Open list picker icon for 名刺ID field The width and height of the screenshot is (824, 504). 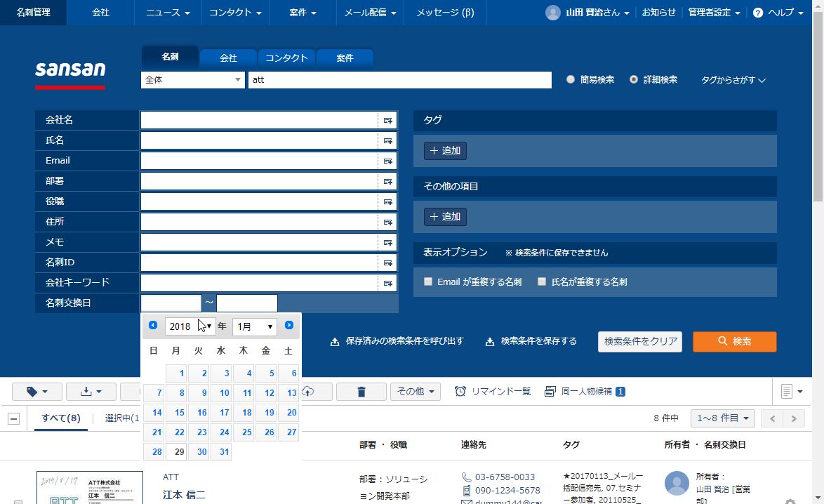388,263
